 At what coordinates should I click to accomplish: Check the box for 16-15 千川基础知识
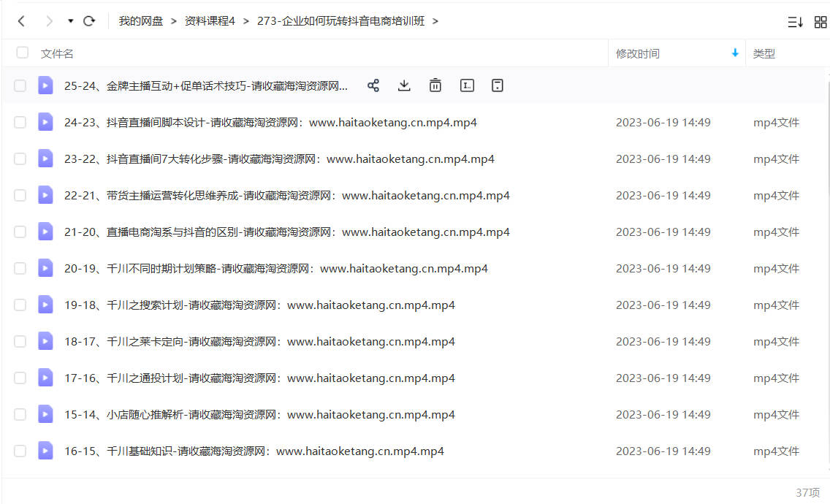20,451
